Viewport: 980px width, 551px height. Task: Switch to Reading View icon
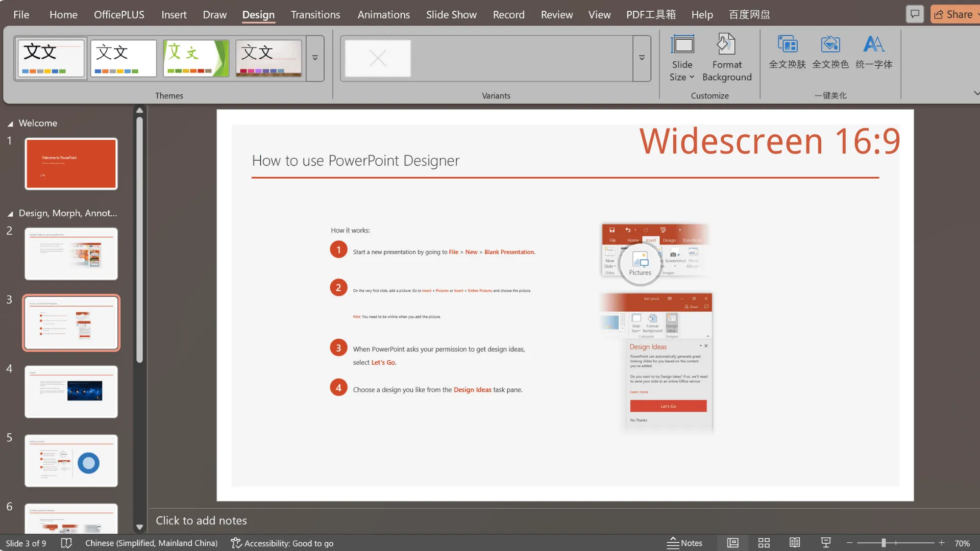tap(795, 543)
